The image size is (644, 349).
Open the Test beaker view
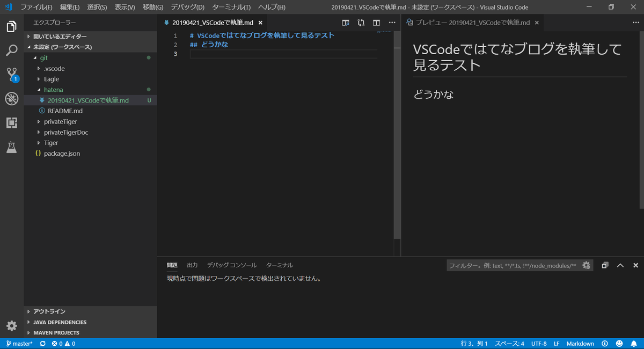click(11, 147)
